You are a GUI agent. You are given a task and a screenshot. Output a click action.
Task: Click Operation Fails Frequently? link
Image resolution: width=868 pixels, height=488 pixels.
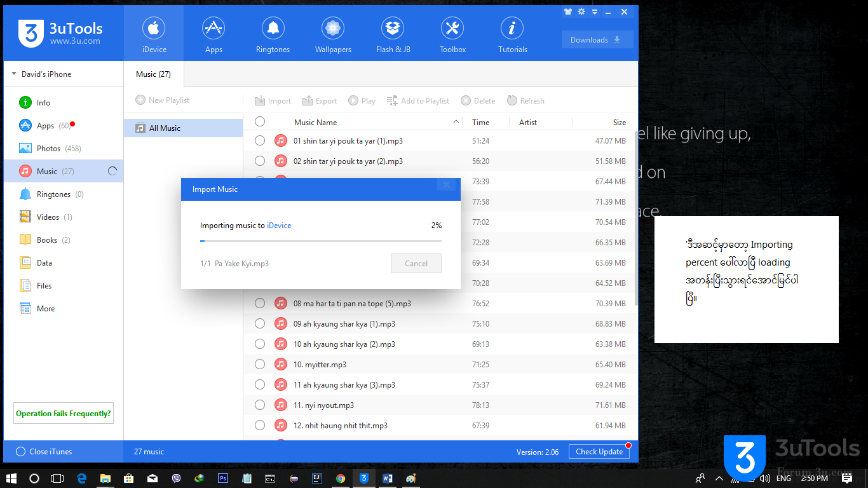(64, 413)
